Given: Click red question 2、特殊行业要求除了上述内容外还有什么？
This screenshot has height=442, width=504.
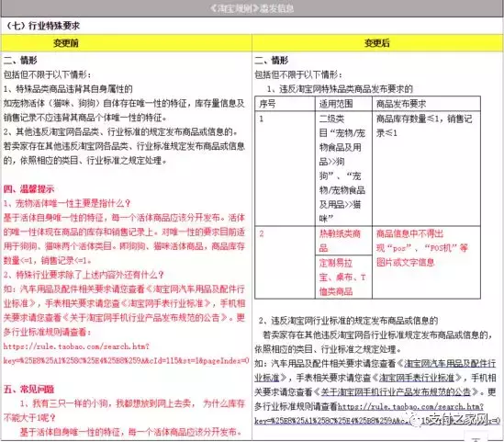Looking at the screenshot, I should (x=84, y=275).
